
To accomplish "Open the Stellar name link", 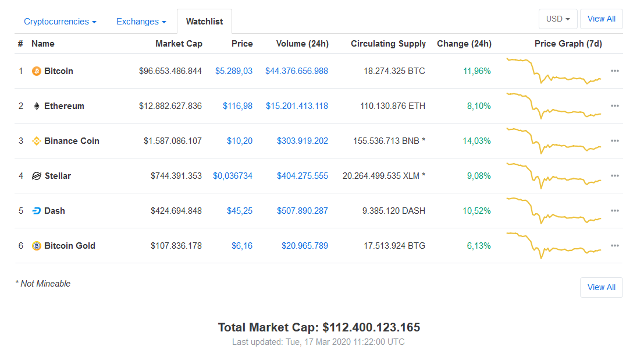I will tap(58, 176).
